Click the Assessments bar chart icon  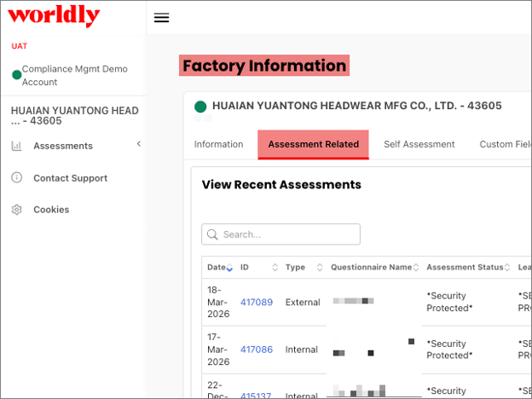click(17, 146)
